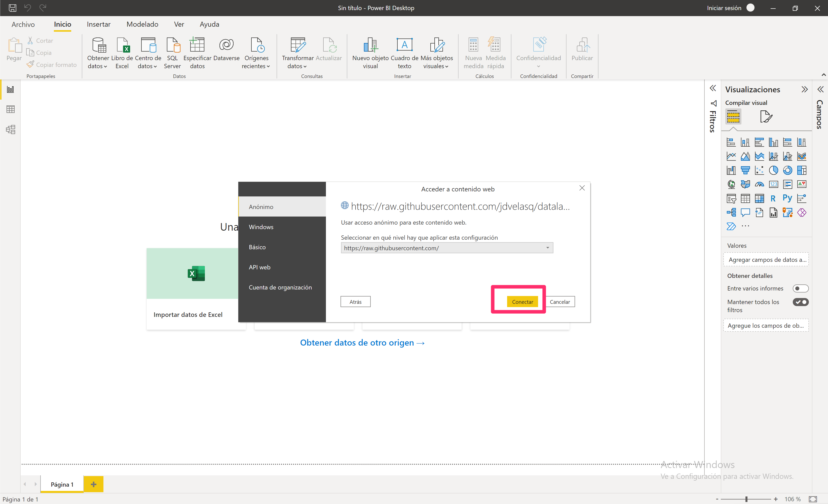This screenshot has width=828, height=504.
Task: Expand Orígenes recientes dropdown
Action: pos(256,53)
